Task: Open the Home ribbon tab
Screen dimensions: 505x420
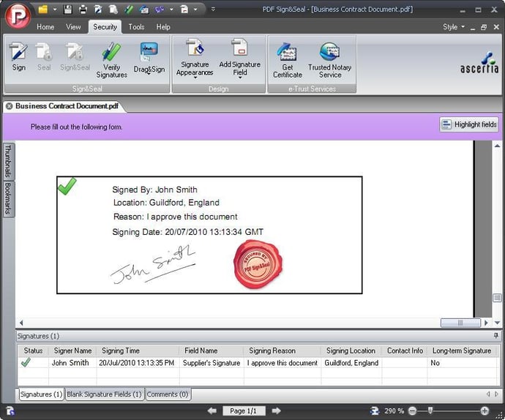Action: tap(45, 27)
